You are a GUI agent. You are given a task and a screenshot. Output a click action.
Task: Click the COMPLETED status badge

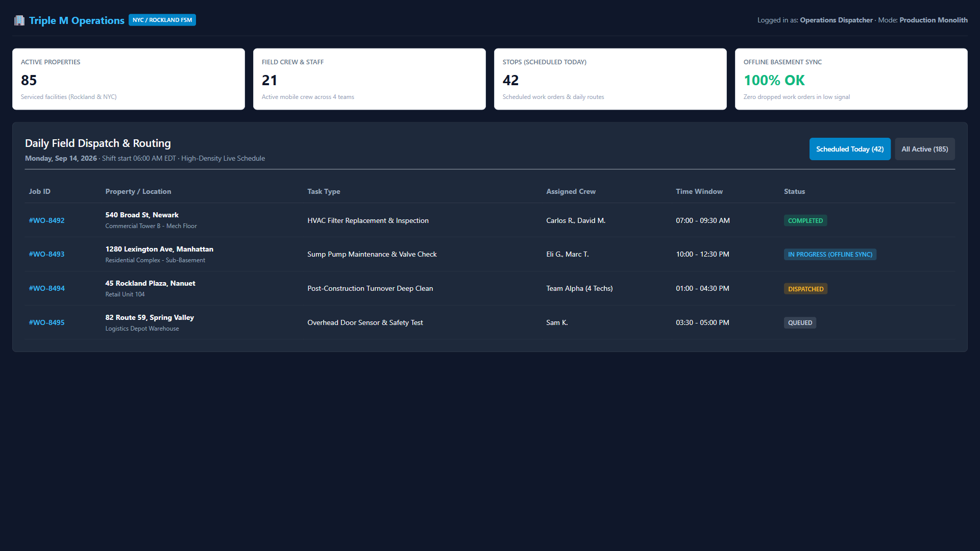pyautogui.click(x=805, y=220)
